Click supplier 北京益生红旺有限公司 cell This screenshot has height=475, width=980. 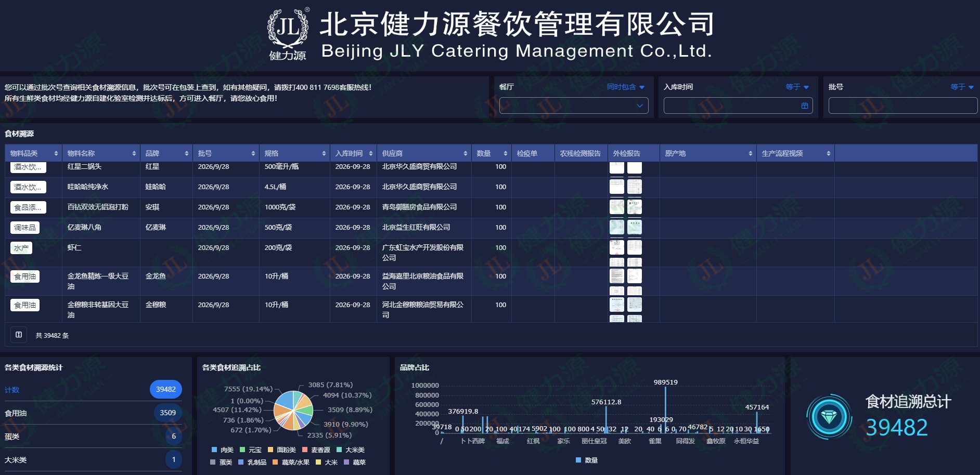click(x=416, y=227)
